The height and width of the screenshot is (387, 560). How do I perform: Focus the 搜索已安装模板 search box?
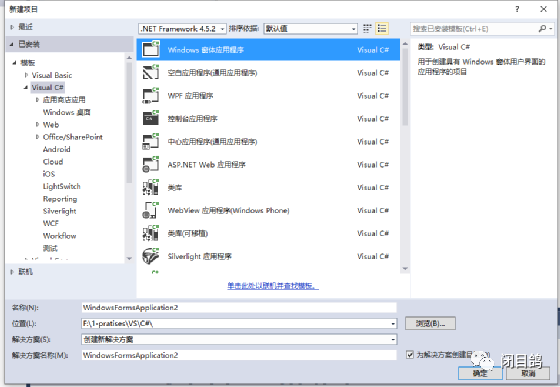click(474, 29)
